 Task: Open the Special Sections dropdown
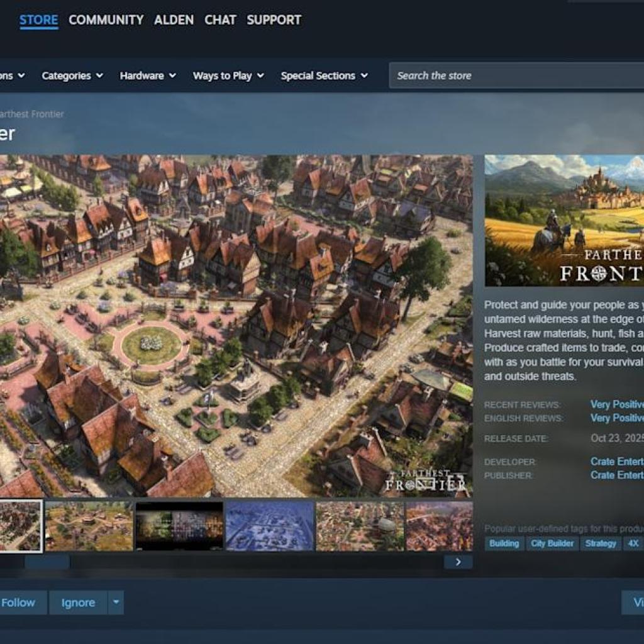coord(325,75)
